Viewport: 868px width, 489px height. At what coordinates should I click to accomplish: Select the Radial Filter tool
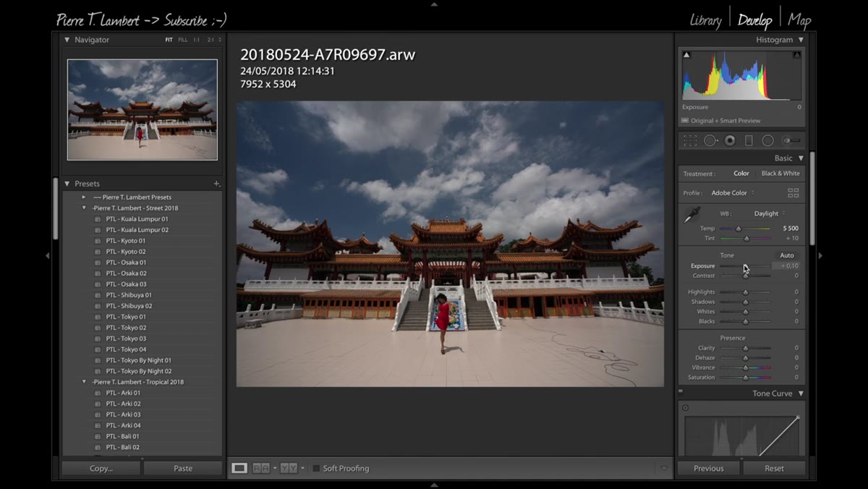[767, 140]
